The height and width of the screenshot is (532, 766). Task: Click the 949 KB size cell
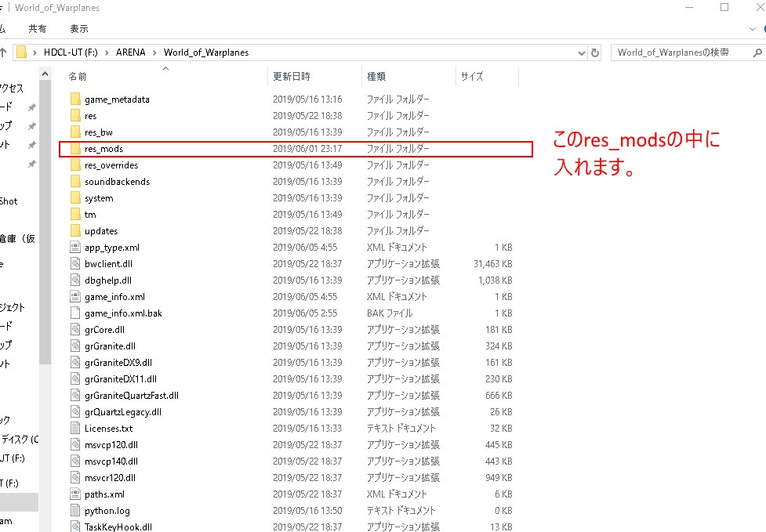pyautogui.click(x=499, y=477)
